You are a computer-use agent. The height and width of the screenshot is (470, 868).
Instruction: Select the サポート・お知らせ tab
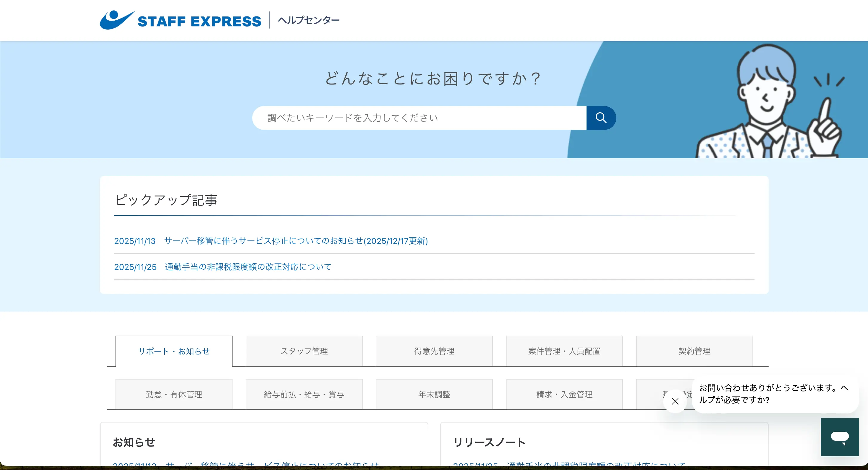173,351
